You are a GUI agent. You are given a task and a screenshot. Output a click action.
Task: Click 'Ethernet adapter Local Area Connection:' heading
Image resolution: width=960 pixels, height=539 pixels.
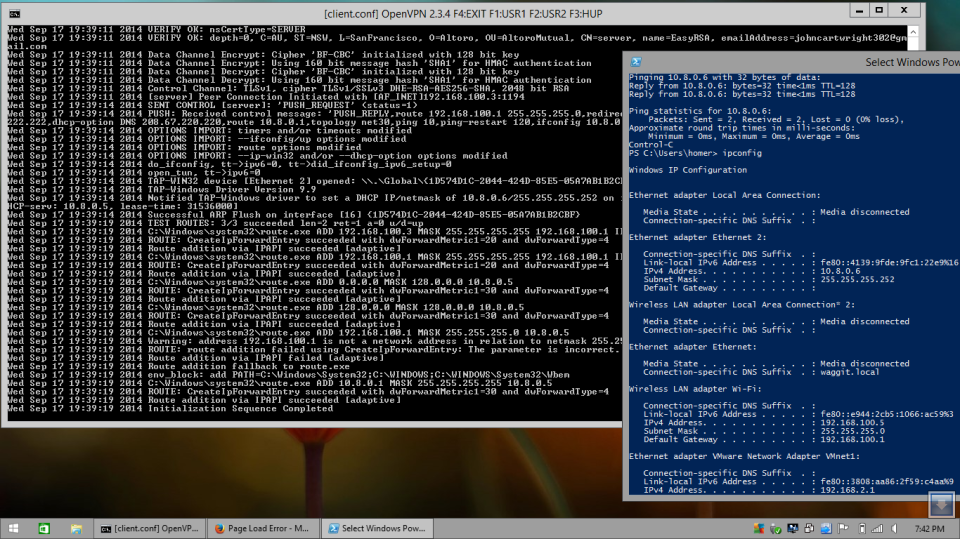point(725,195)
